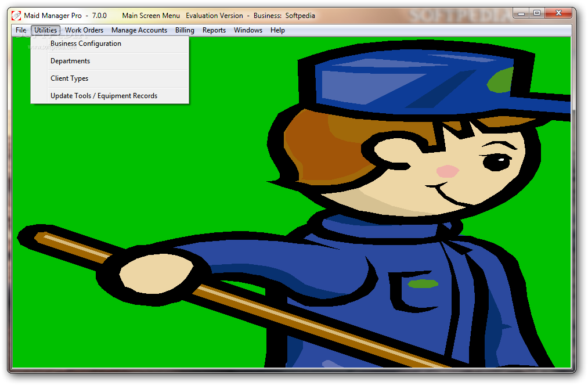The height and width of the screenshot is (385, 588).
Task: Maximize the Maid Manager Pro window
Action: [537, 13]
